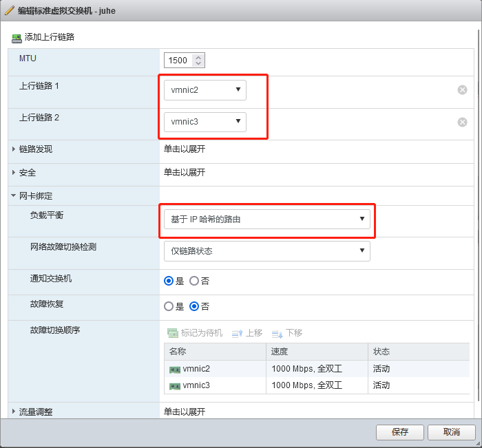Select the vmnic2 row name in failover table
This screenshot has width=482, height=448.
196,369
